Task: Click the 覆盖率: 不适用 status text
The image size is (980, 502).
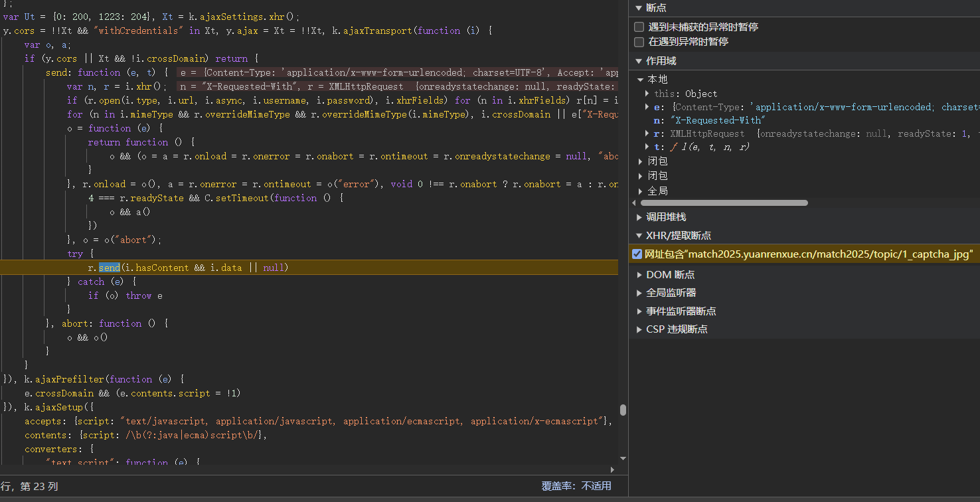Action: 576,486
